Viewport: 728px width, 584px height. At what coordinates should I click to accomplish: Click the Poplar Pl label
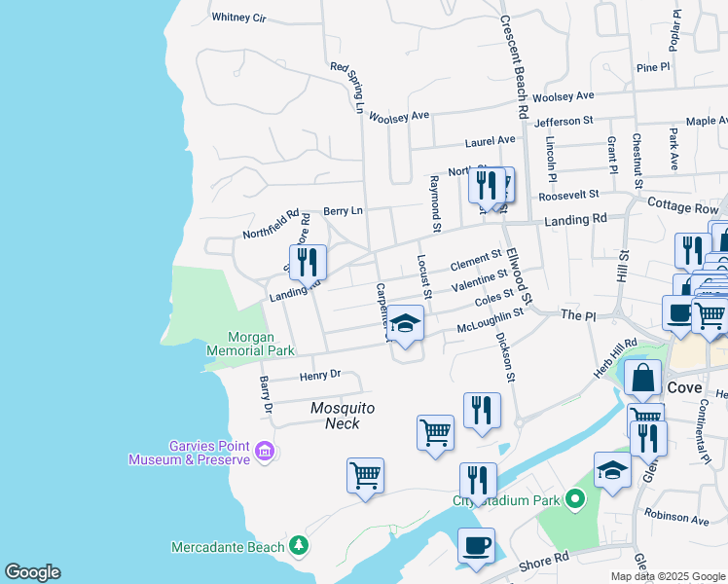(x=674, y=30)
